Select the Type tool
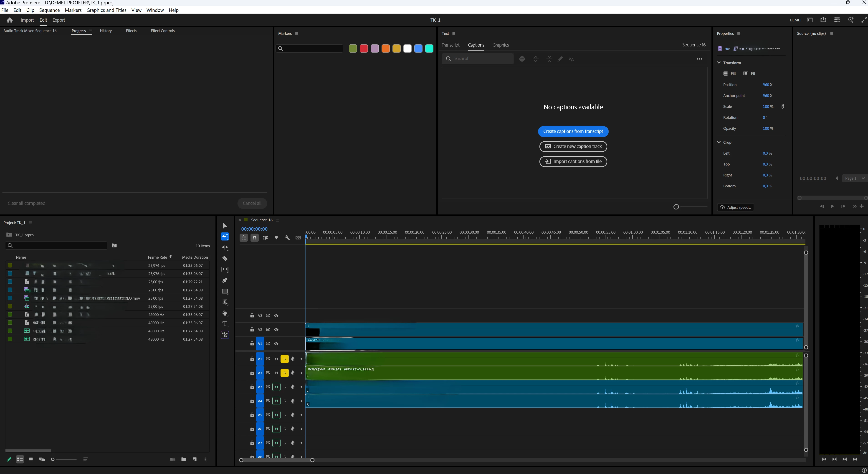Screen dimensions: 868x474 [x=225, y=324]
